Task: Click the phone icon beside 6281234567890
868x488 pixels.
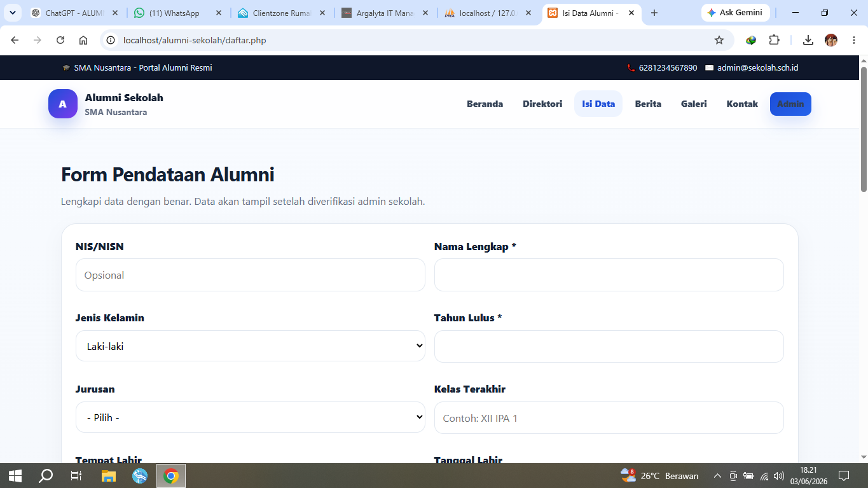Action: [x=631, y=68]
